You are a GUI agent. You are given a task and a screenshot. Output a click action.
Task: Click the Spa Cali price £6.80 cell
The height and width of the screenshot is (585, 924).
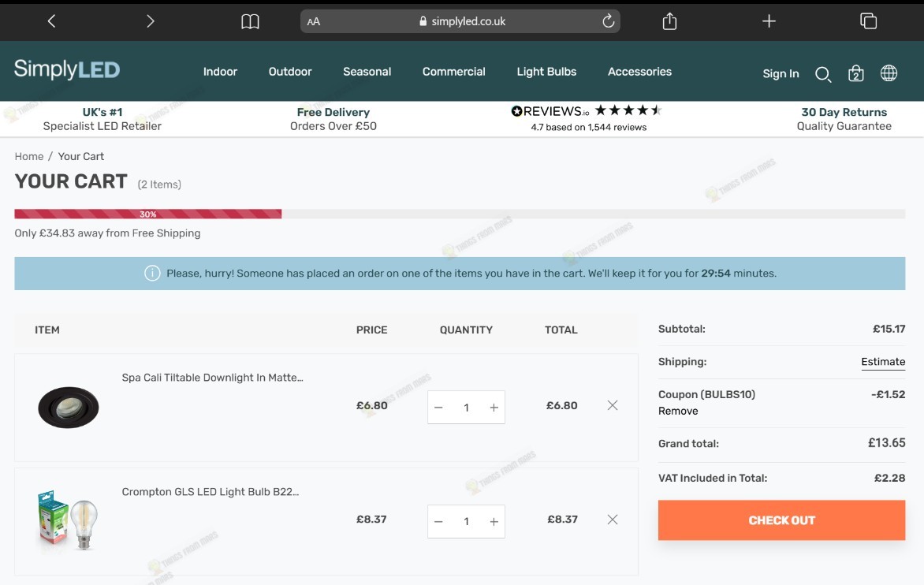[x=372, y=405]
